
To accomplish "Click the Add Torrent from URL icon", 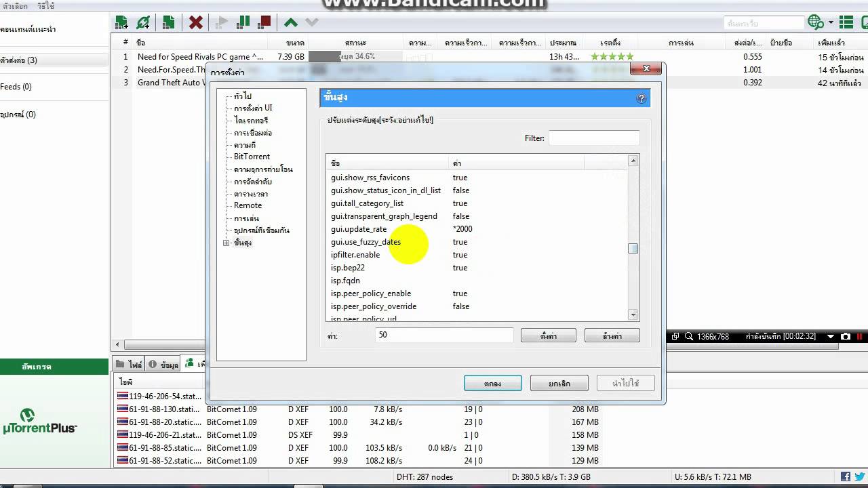I will (x=143, y=23).
